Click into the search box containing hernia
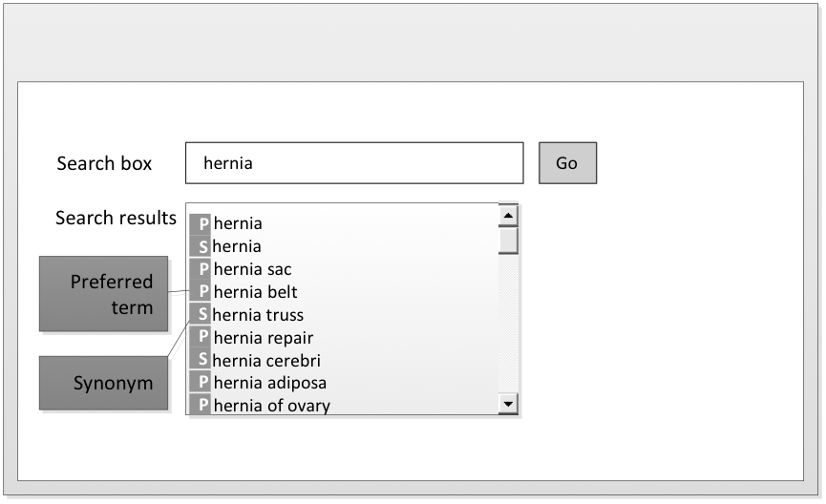The image size is (826, 504). click(354, 163)
